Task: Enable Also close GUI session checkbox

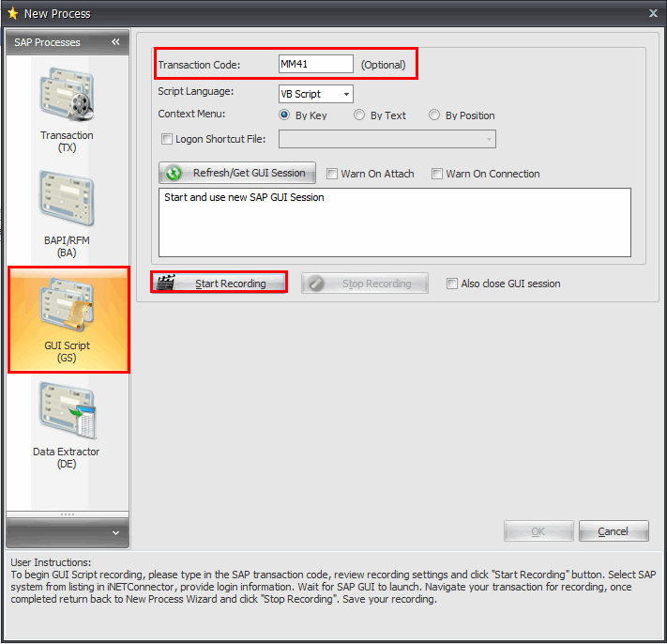Action: click(x=452, y=284)
